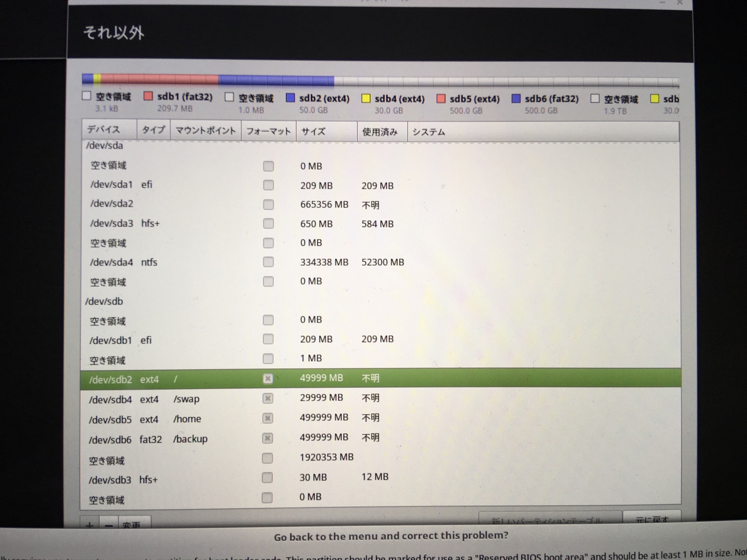This screenshot has width=747, height=560.
Task: Click the yellow sdb4 (ext4) legend swatch
Action: tap(366, 98)
